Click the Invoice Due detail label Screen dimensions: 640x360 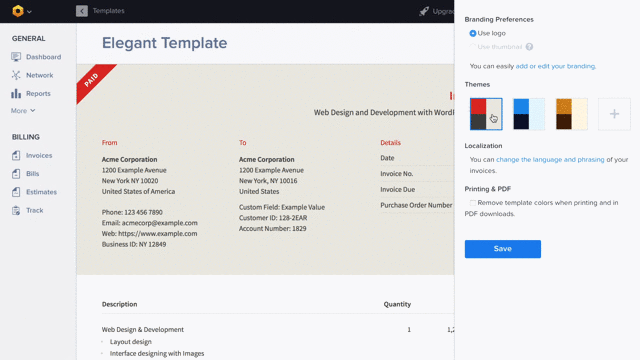tap(398, 189)
